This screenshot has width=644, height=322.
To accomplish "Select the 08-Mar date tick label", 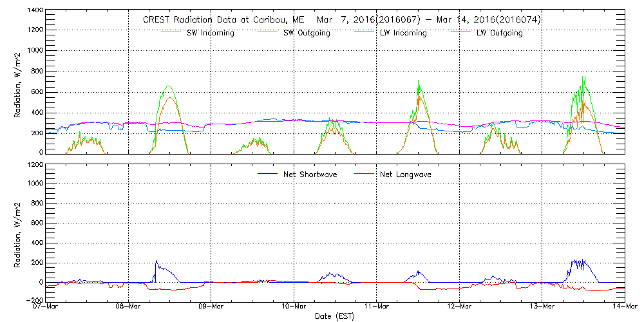I will pyautogui.click(x=128, y=307).
